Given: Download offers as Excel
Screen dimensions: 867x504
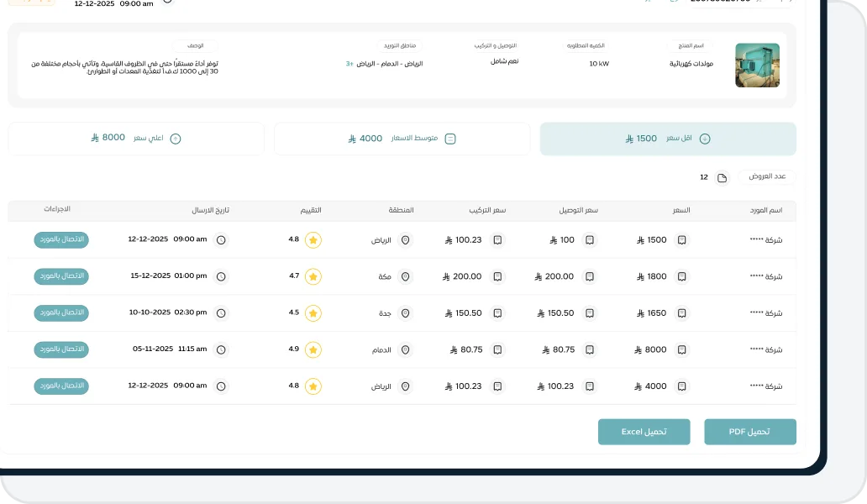Looking at the screenshot, I should tap(644, 432).
